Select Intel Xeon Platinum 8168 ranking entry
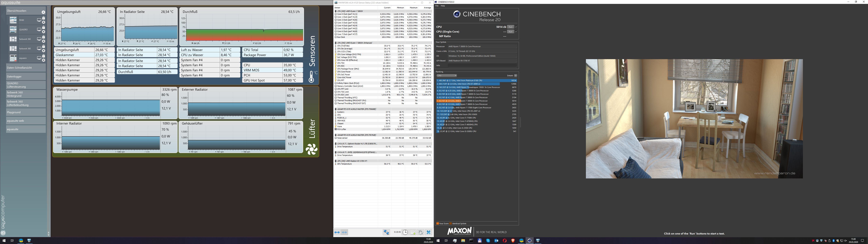The width and height of the screenshot is (868, 244). click(x=476, y=80)
